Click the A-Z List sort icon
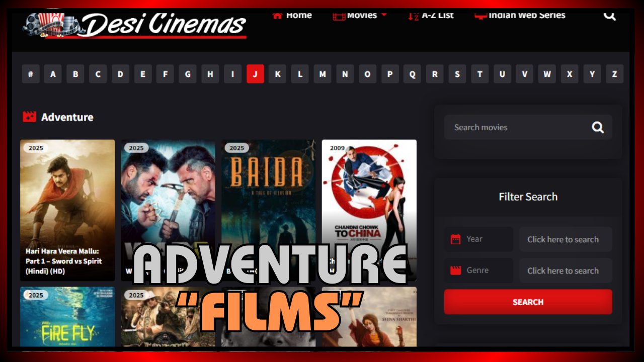This screenshot has width=644, height=362. (413, 15)
